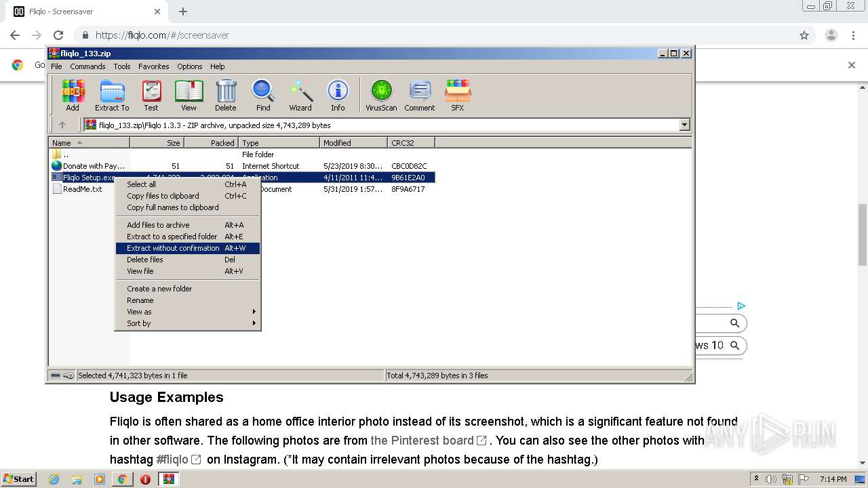Reload the Fliqlo page
This screenshot has height=488, width=868.
(58, 35)
